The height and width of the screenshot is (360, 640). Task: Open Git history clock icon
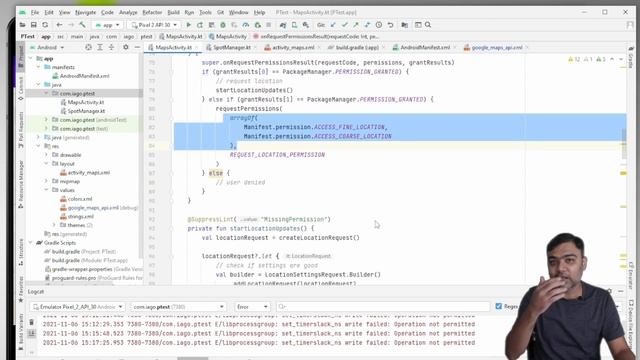coord(379,25)
